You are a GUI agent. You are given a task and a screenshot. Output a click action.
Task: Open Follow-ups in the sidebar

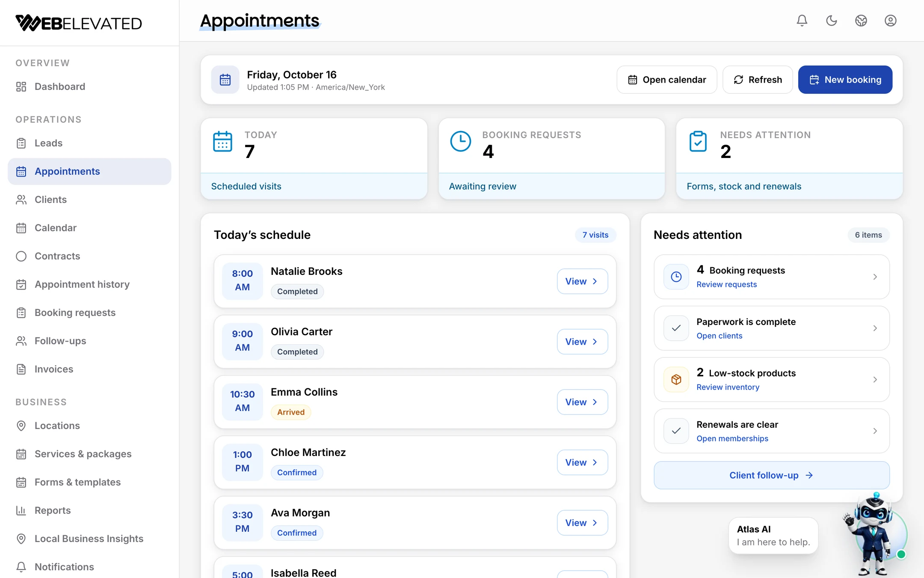(x=89, y=341)
